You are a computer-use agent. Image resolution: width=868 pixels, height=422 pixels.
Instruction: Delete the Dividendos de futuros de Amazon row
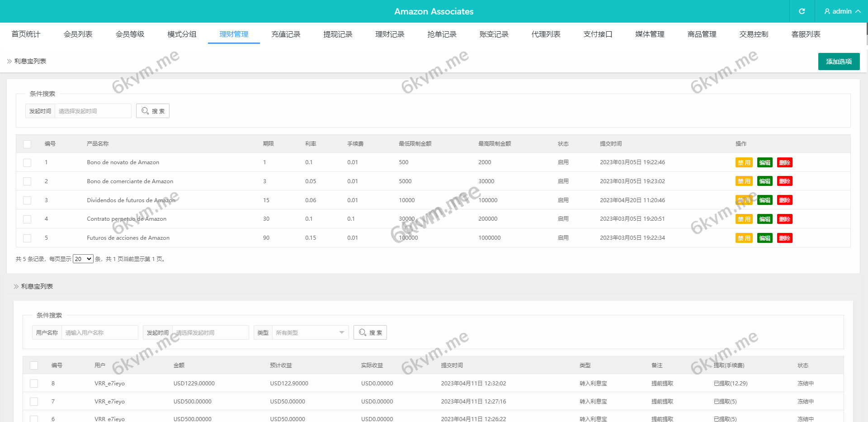point(784,200)
